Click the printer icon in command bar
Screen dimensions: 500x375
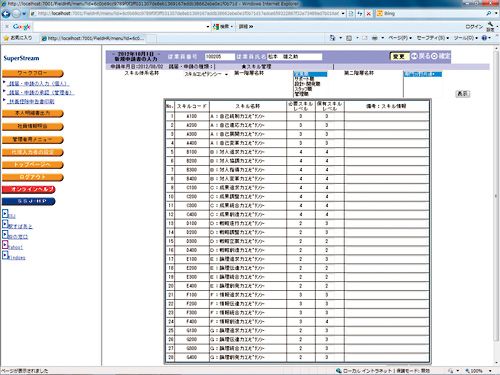pyautogui.click(x=375, y=38)
